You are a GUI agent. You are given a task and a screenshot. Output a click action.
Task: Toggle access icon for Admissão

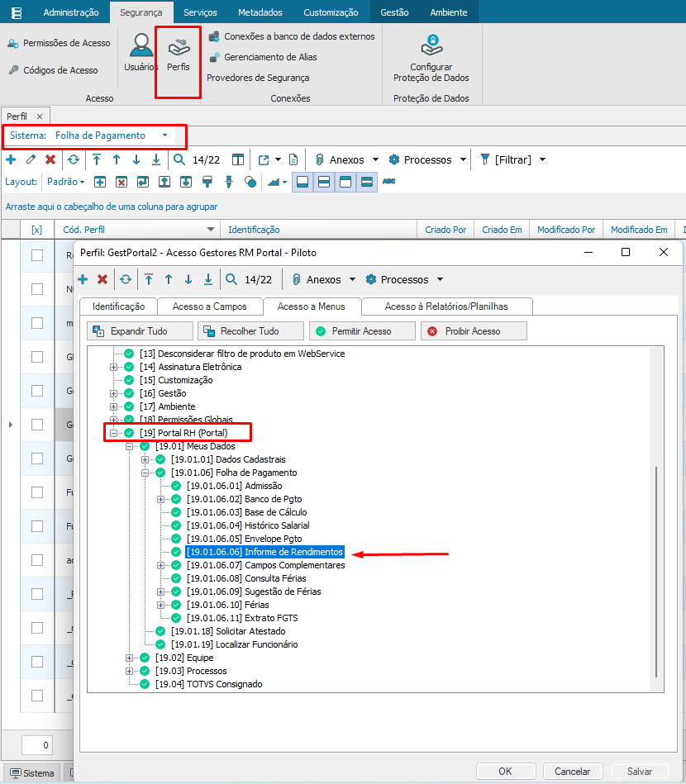(x=176, y=486)
